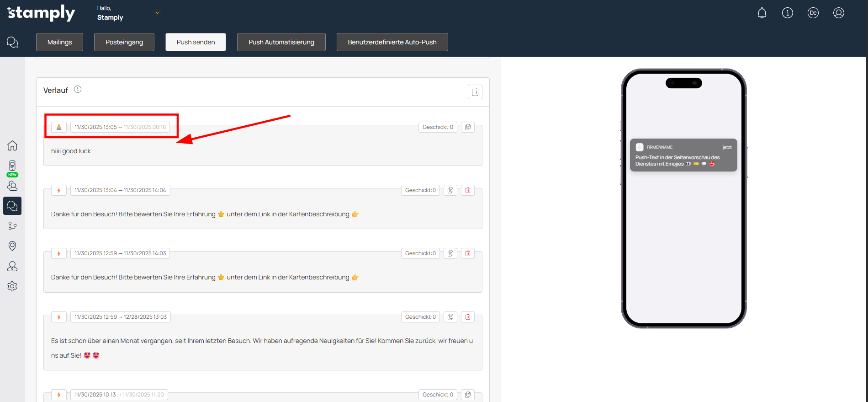The height and width of the screenshot is (402, 868).
Task: Switch to the Mailings tab
Action: point(59,42)
